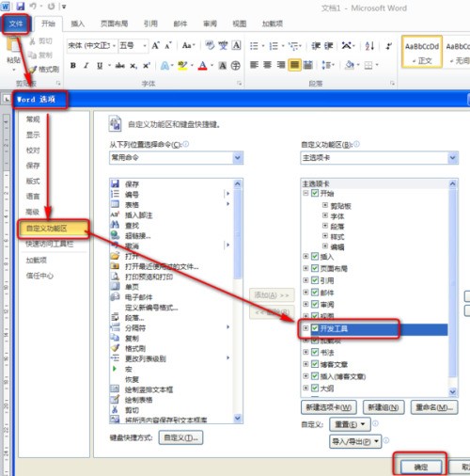Toggle the 开发工具 checkbox
The width and height of the screenshot is (470, 476).
(x=315, y=328)
